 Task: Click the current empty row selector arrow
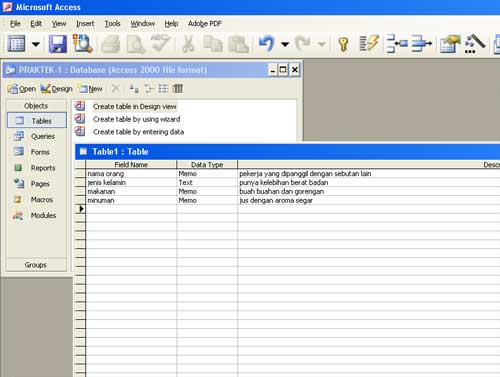click(x=80, y=209)
